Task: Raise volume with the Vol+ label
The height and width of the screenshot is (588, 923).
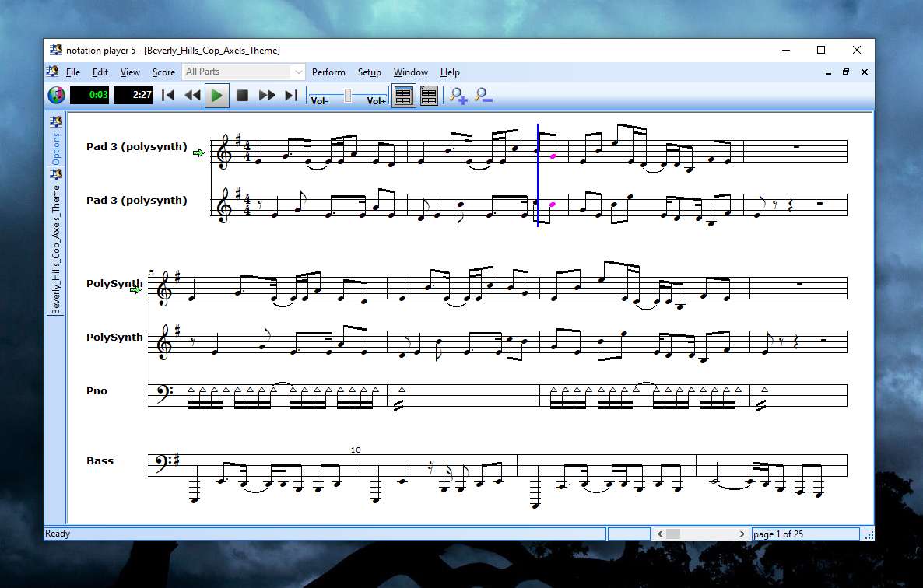Action: tap(376, 101)
